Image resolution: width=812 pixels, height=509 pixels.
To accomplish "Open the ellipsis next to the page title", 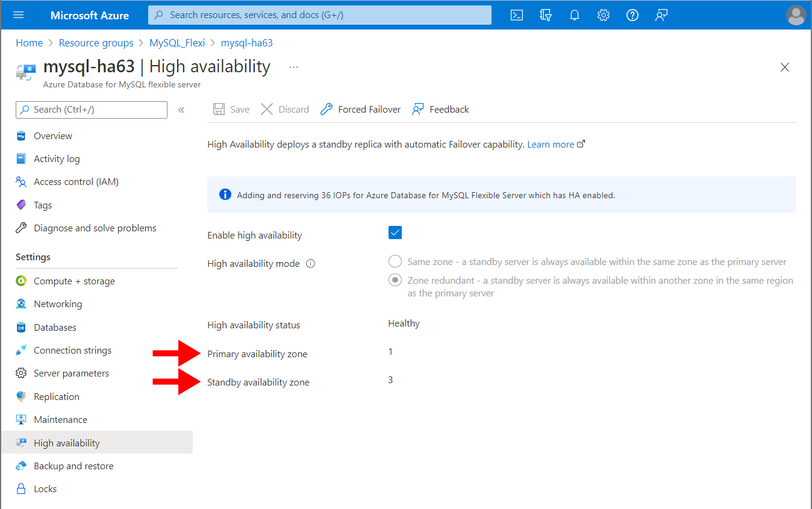I will [293, 67].
